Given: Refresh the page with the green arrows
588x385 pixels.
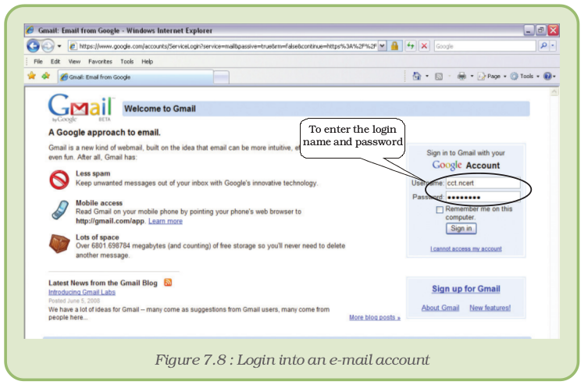Looking at the screenshot, I should [x=411, y=46].
